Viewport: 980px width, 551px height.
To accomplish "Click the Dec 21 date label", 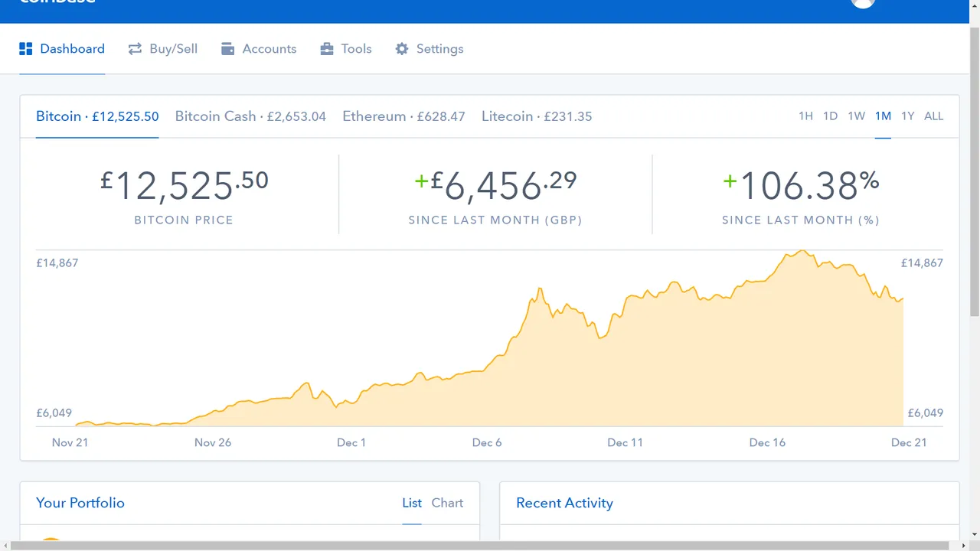I will tap(909, 442).
